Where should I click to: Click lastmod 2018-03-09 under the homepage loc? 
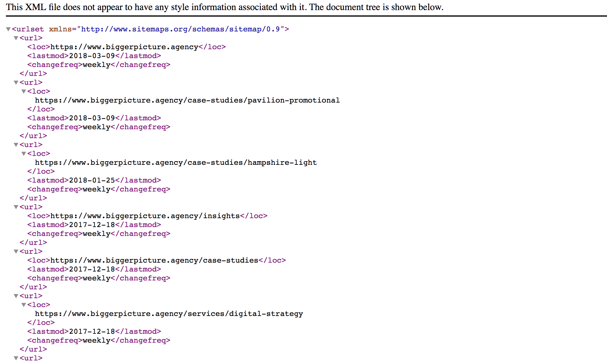[x=92, y=56]
